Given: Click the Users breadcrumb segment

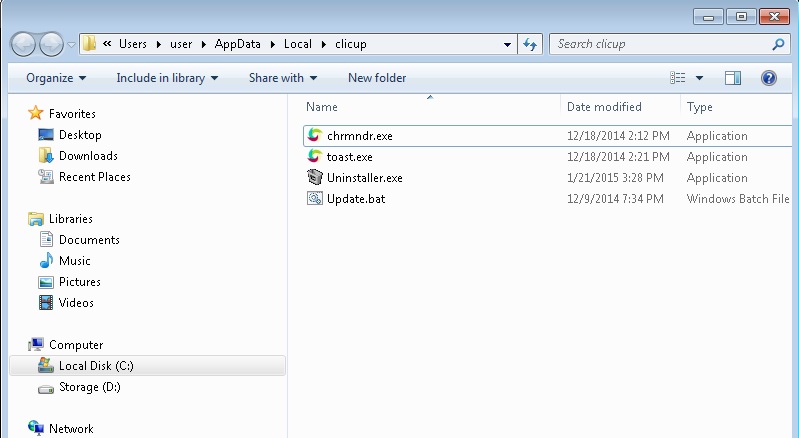Looking at the screenshot, I should tap(132, 44).
